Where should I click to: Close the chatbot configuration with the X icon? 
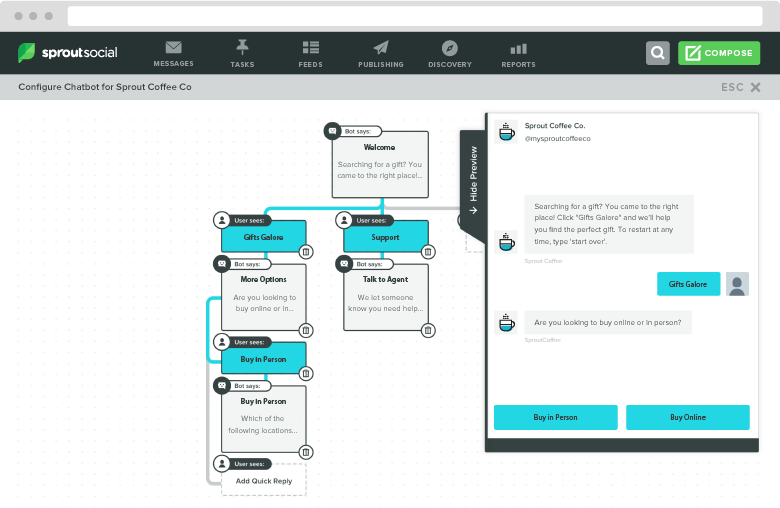[x=755, y=87]
